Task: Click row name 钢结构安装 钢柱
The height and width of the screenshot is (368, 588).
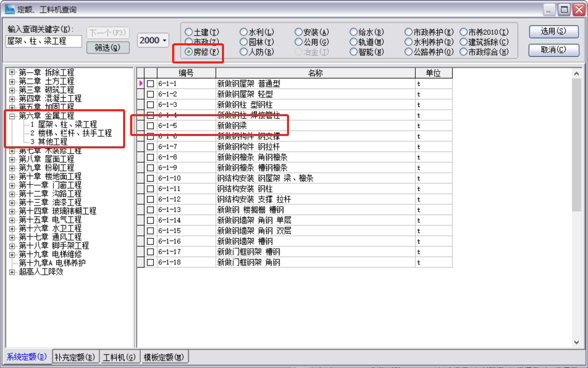Action: point(245,189)
